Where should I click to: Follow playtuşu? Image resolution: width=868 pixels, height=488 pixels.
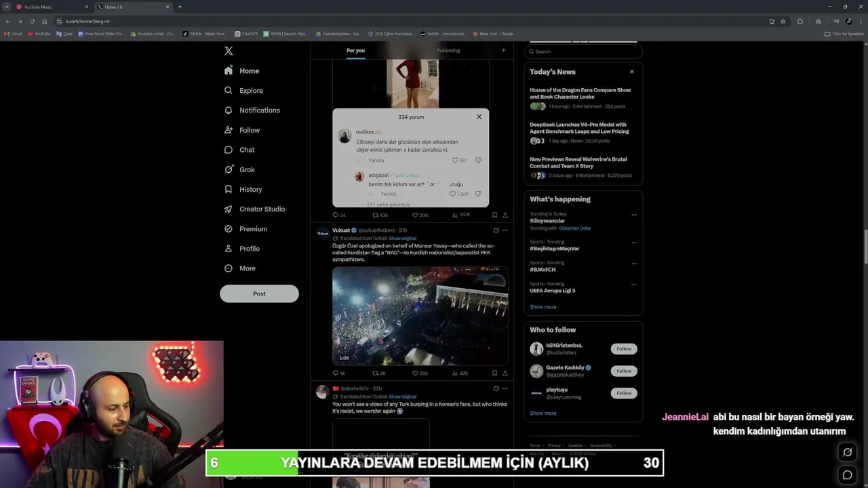pyautogui.click(x=624, y=393)
